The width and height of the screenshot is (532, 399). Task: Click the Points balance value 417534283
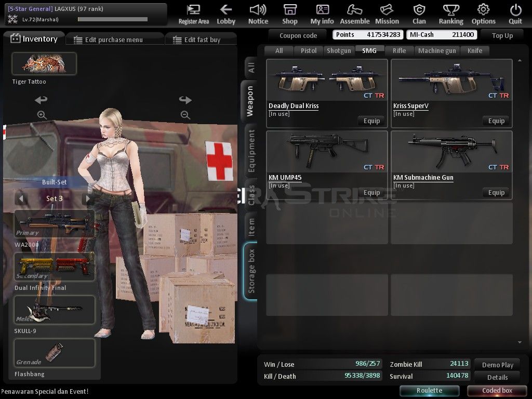click(383, 35)
